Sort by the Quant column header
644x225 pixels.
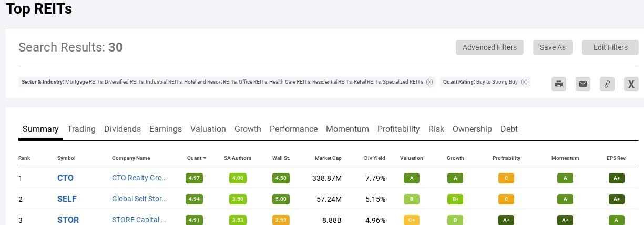coord(196,158)
